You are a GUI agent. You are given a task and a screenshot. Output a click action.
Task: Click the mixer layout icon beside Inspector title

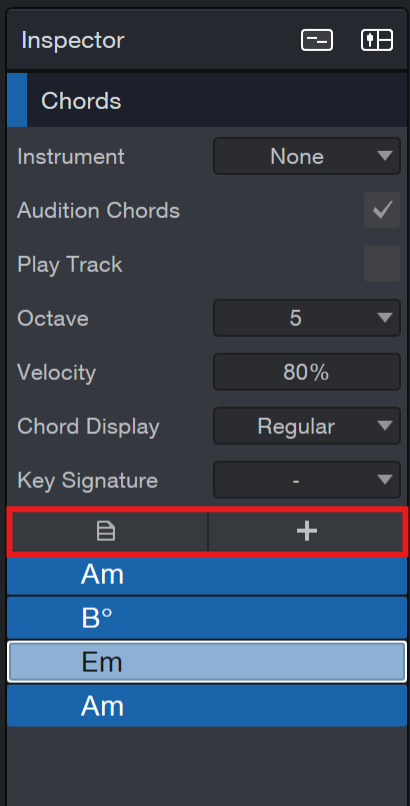pyautogui.click(x=377, y=40)
